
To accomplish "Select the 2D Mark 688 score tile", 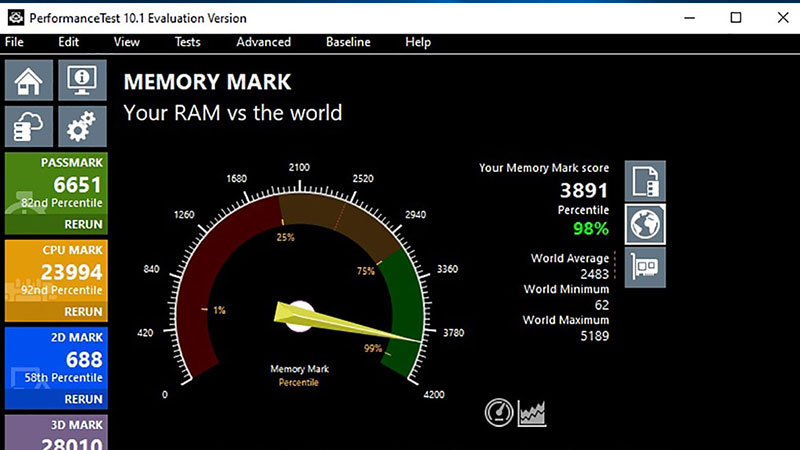I will pos(56,368).
